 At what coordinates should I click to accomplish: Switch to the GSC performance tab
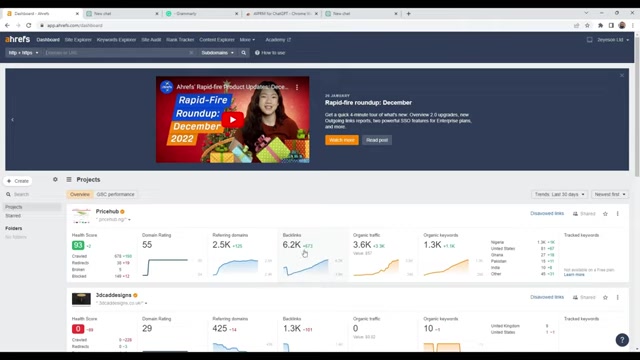pos(115,194)
